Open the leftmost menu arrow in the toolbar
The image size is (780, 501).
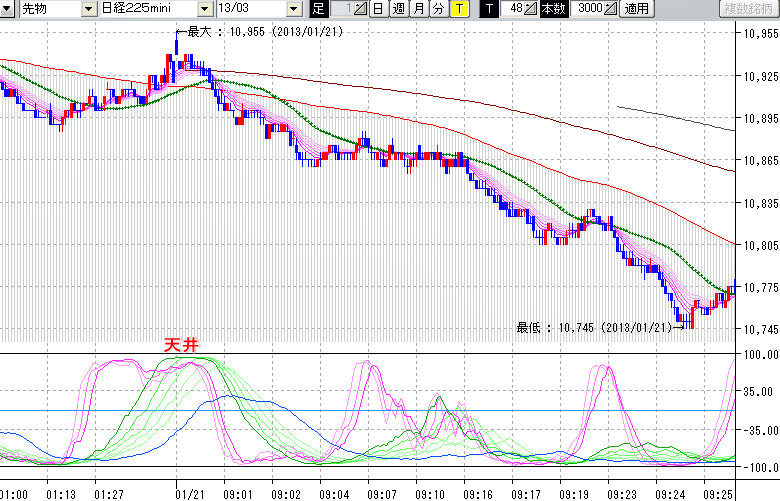click(7, 9)
